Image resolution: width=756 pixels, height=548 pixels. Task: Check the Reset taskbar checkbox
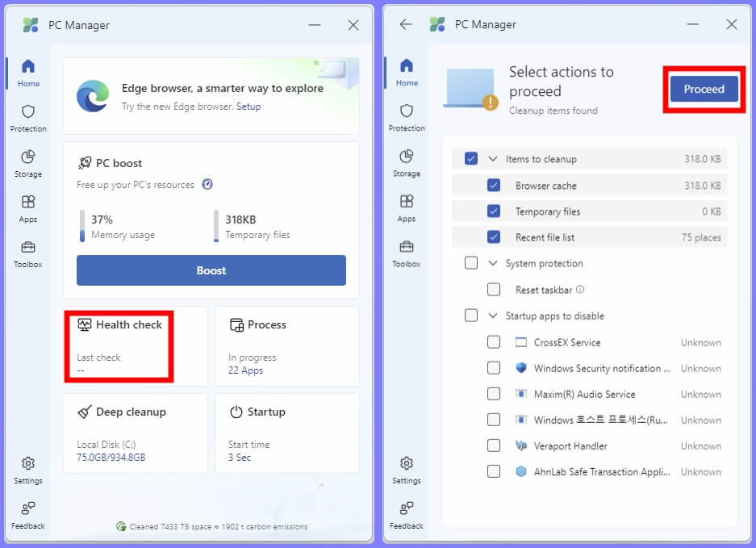(x=494, y=290)
